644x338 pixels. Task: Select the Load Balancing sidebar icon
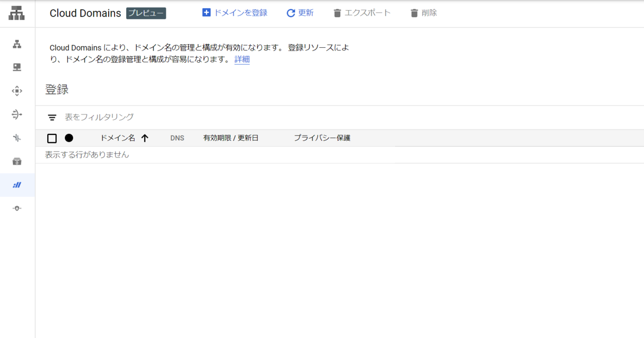17,44
